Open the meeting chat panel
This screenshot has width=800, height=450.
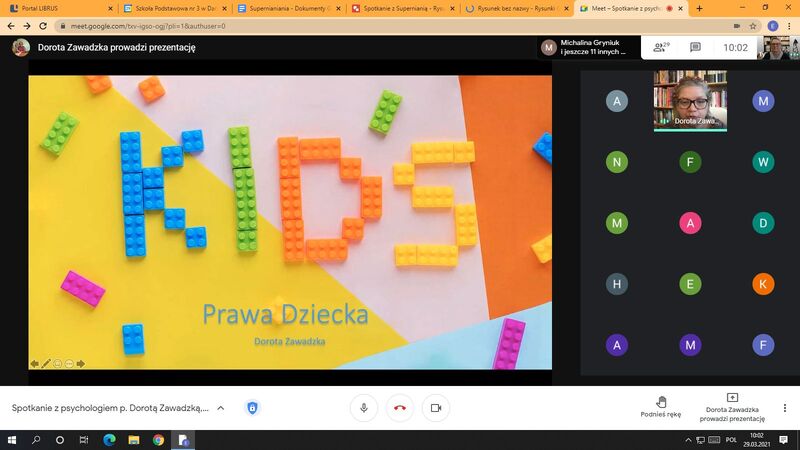coord(695,47)
